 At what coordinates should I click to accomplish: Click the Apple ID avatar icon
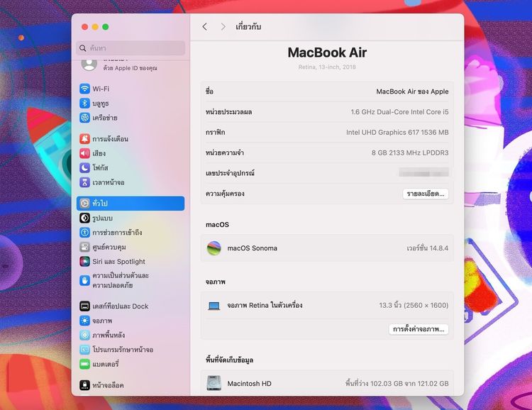tap(89, 64)
